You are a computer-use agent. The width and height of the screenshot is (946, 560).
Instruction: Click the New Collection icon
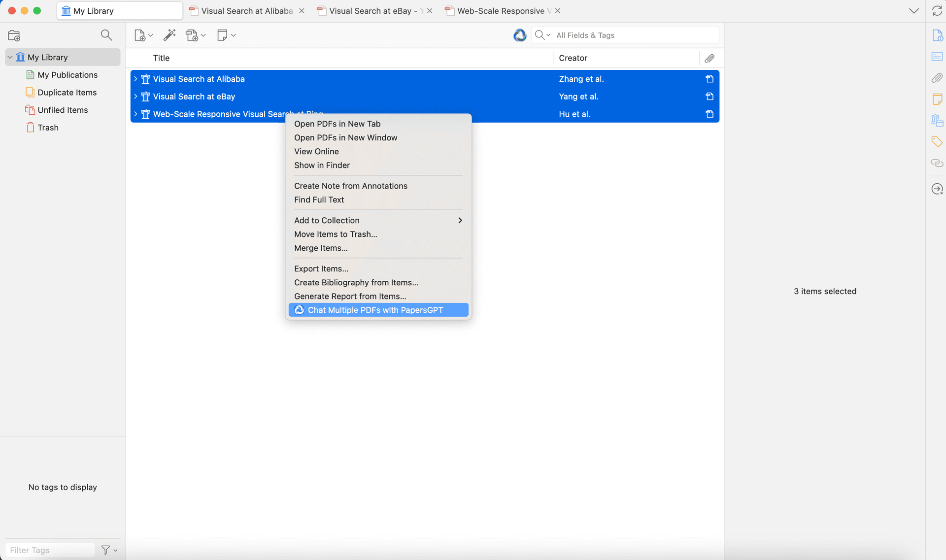14,35
